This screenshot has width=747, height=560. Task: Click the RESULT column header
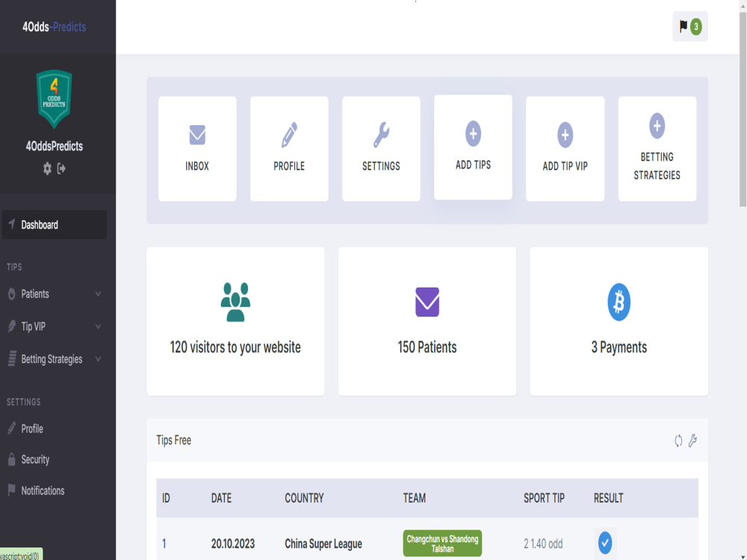click(608, 498)
